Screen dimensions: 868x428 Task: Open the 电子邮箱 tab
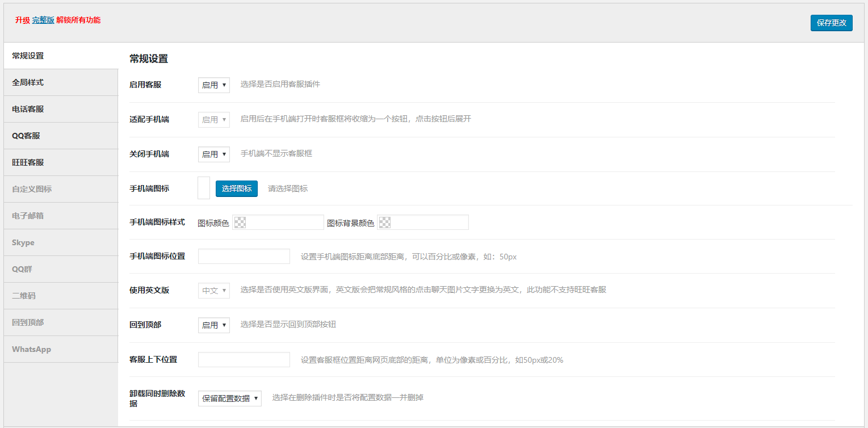[61, 216]
